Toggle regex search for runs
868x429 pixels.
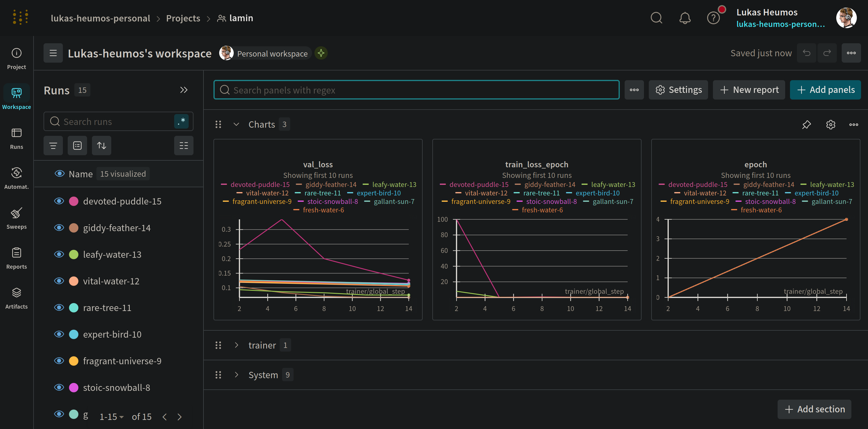coord(181,121)
